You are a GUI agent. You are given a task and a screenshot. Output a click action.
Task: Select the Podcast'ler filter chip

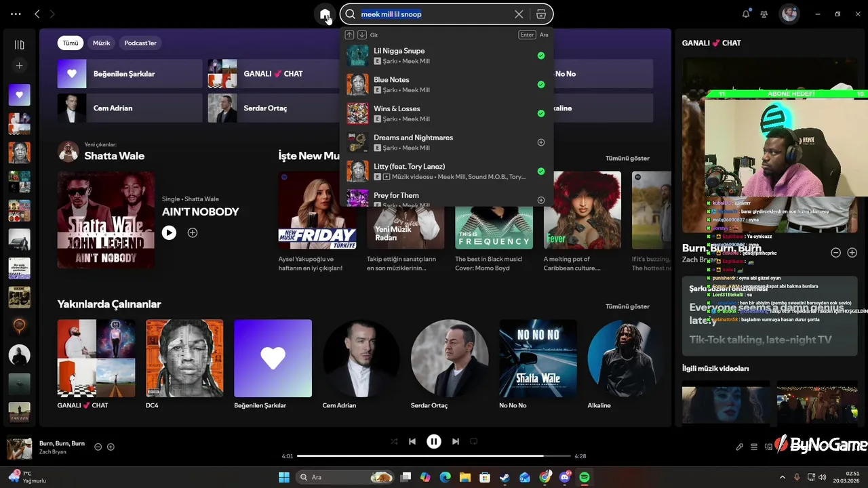click(x=140, y=43)
